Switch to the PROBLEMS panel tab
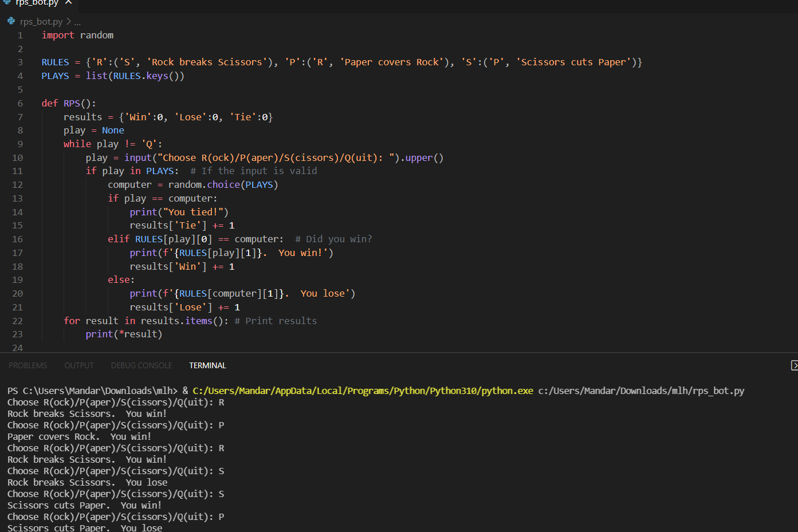 27,365
